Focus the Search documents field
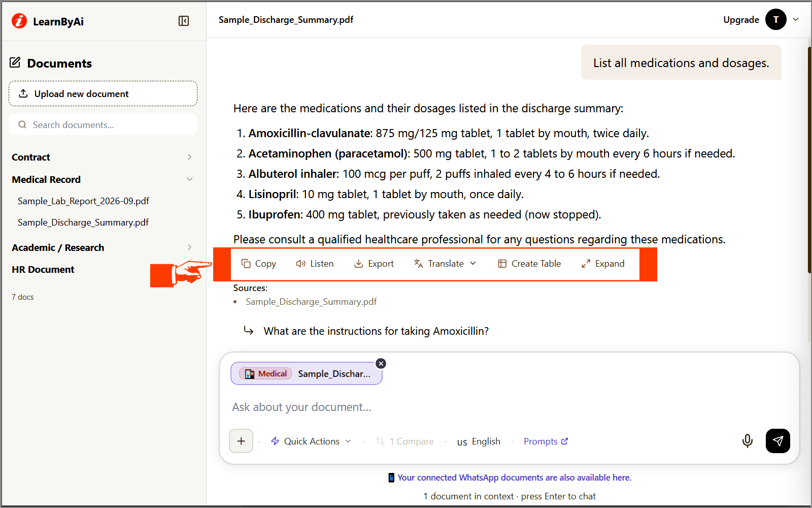 click(x=103, y=124)
